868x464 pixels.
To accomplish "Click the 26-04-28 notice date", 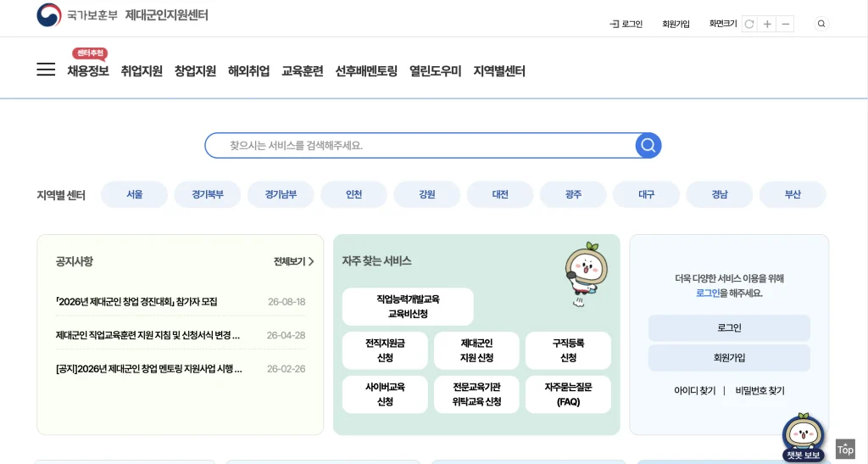I will [287, 335].
